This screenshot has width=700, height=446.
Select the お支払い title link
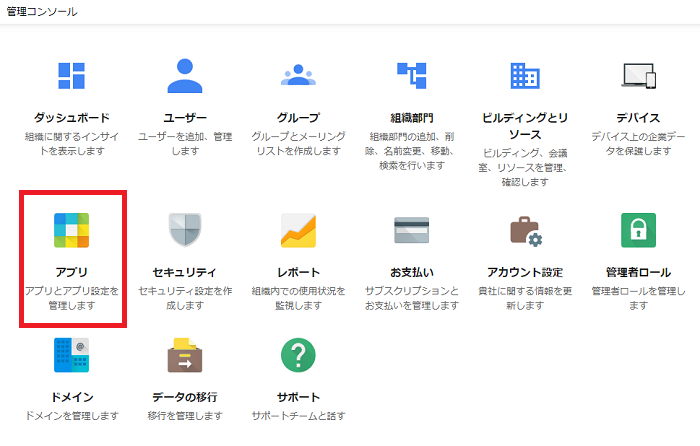tap(412, 272)
